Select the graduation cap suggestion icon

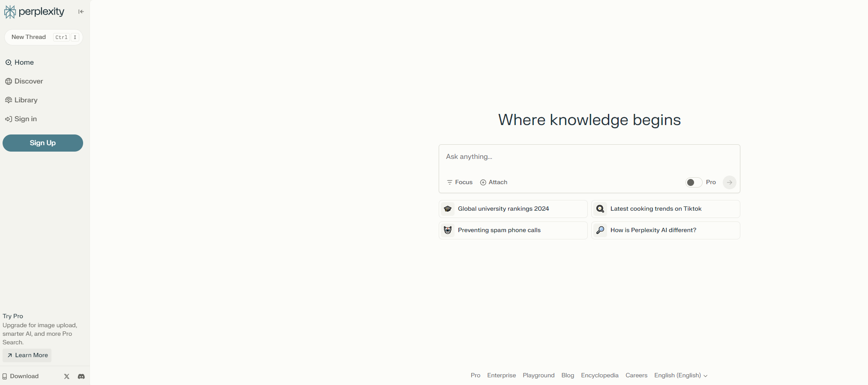pyautogui.click(x=448, y=209)
